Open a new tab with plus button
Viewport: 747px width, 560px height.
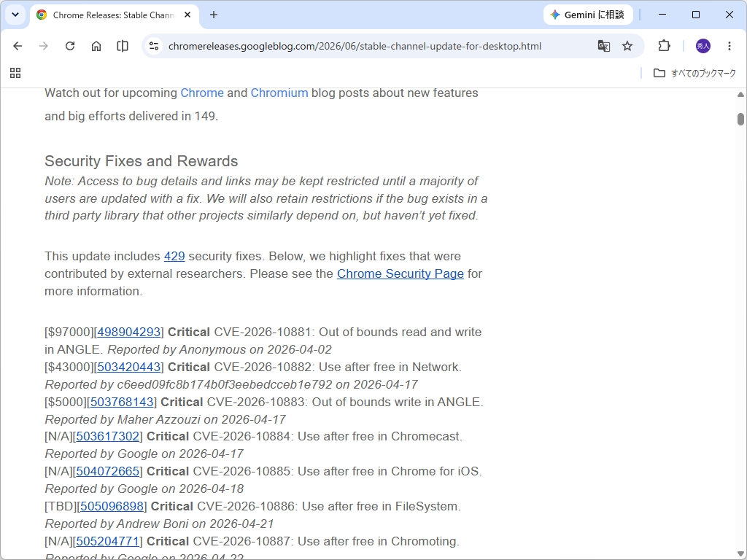coord(214,15)
